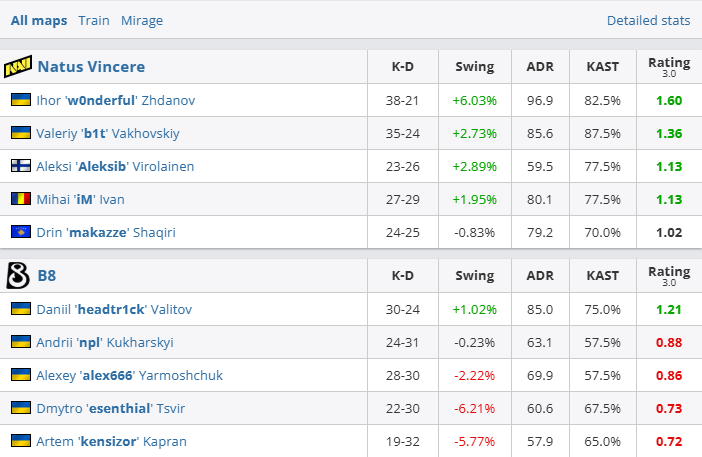Click the Kosovo flag beside makazze
The image size is (702, 457).
point(19,232)
